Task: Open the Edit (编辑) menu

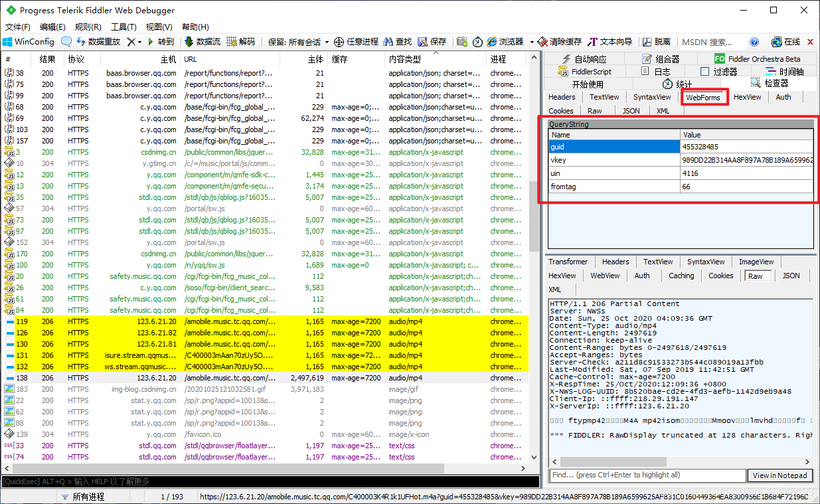Action: (x=52, y=27)
